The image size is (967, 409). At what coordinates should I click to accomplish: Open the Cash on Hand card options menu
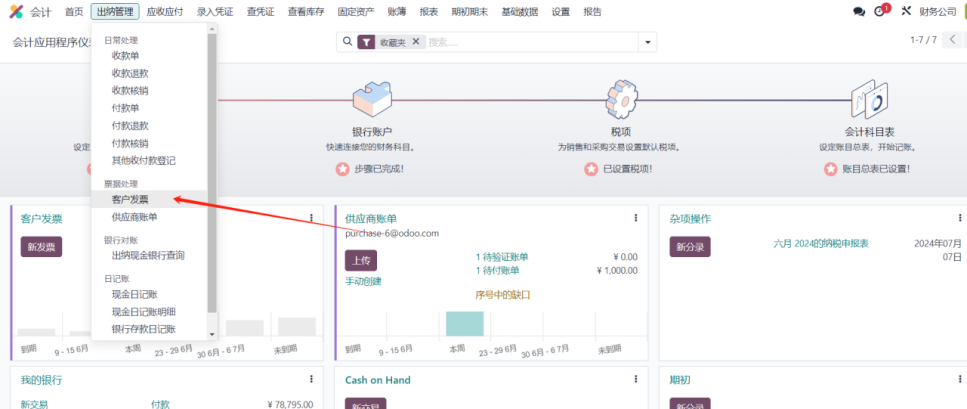(x=636, y=380)
